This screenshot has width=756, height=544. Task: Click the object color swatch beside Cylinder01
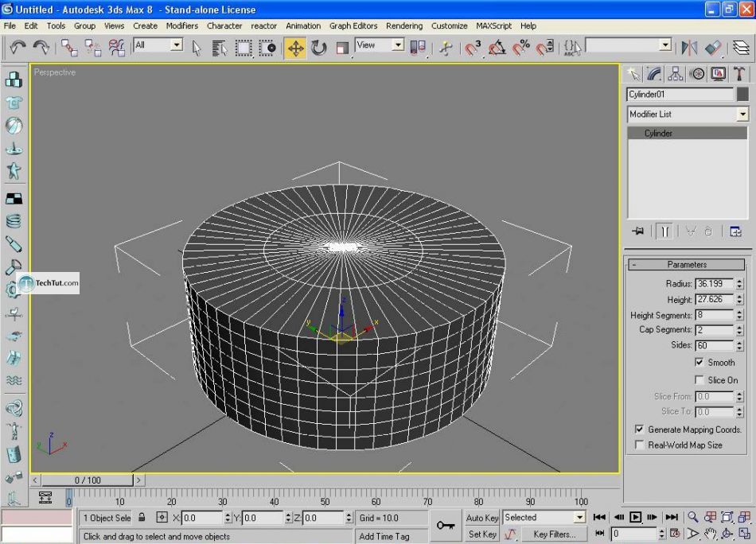tap(742, 94)
